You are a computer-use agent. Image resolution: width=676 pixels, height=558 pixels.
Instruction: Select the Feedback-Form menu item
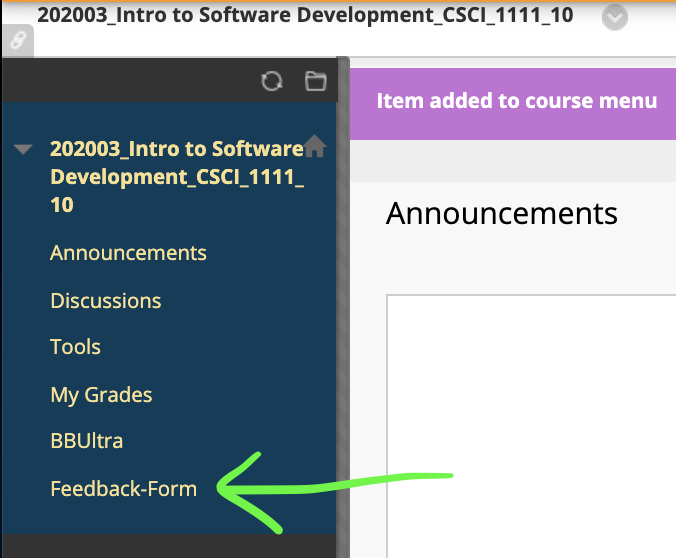(123, 489)
